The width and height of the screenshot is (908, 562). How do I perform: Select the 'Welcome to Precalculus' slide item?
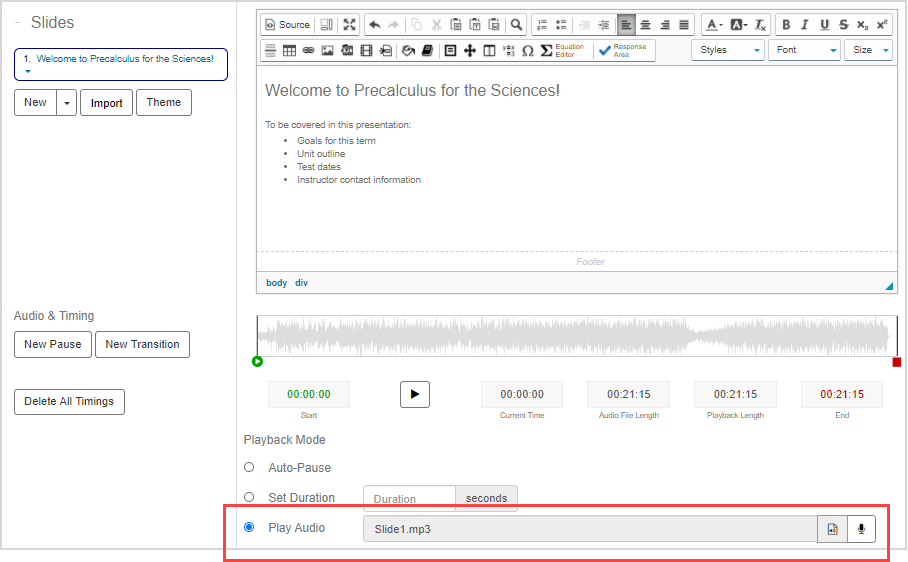[x=120, y=64]
